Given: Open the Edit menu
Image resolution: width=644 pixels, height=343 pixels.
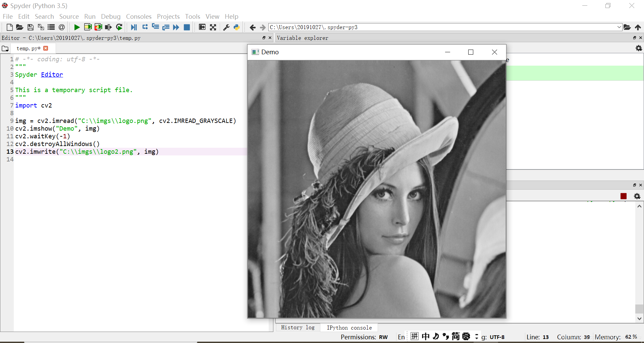Looking at the screenshot, I should pos(24,16).
